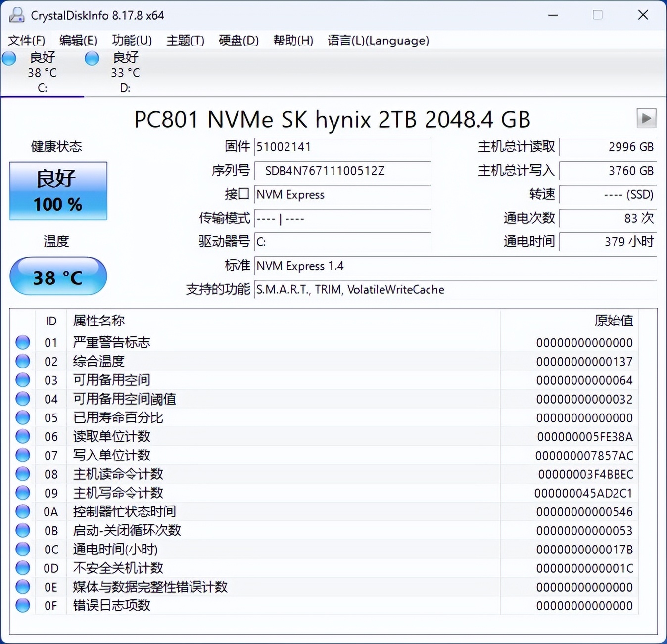Screen dimensions: 667x644
Task: Click the serial number field SDB4N76711100512Z
Action: click(x=342, y=171)
